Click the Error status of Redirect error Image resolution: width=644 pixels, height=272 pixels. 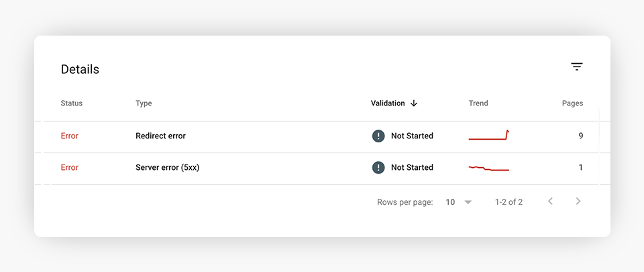click(x=70, y=136)
